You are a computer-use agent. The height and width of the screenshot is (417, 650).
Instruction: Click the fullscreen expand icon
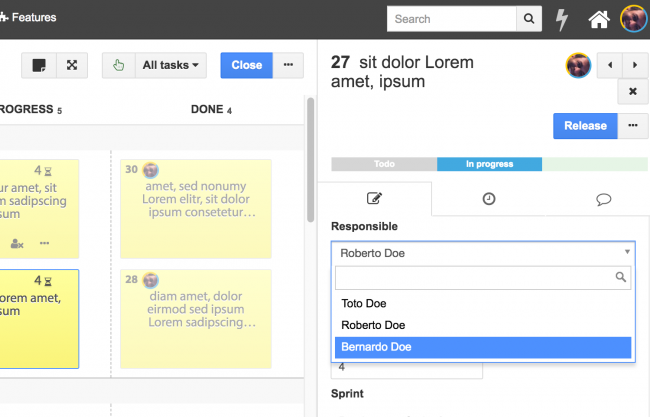(x=72, y=65)
